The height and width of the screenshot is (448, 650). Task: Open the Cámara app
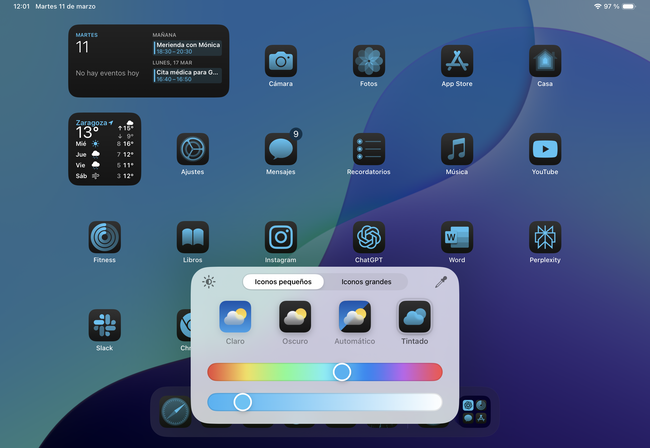point(281,61)
